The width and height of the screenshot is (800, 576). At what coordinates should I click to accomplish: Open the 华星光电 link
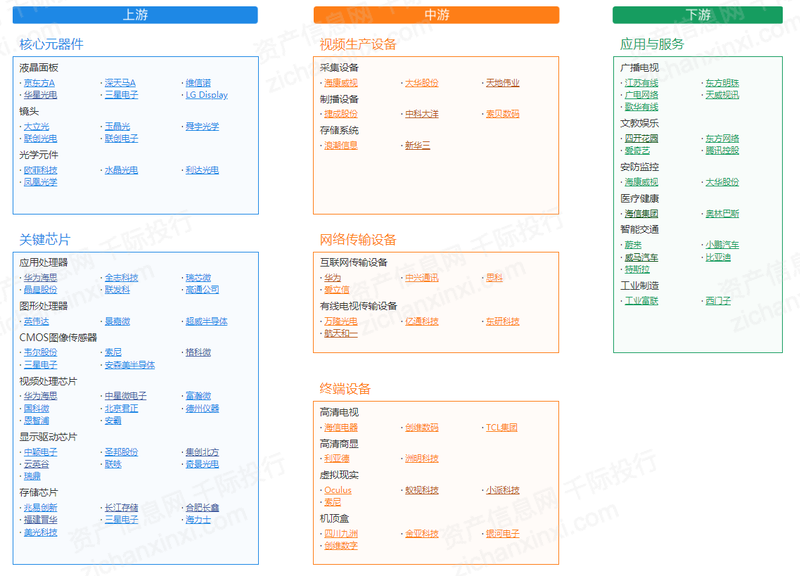pyautogui.click(x=40, y=95)
